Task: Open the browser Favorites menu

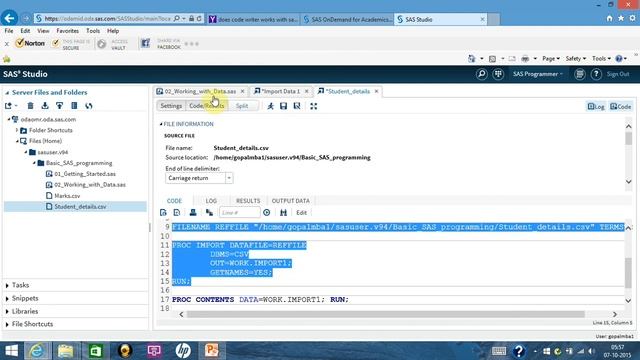Action: coord(67,31)
